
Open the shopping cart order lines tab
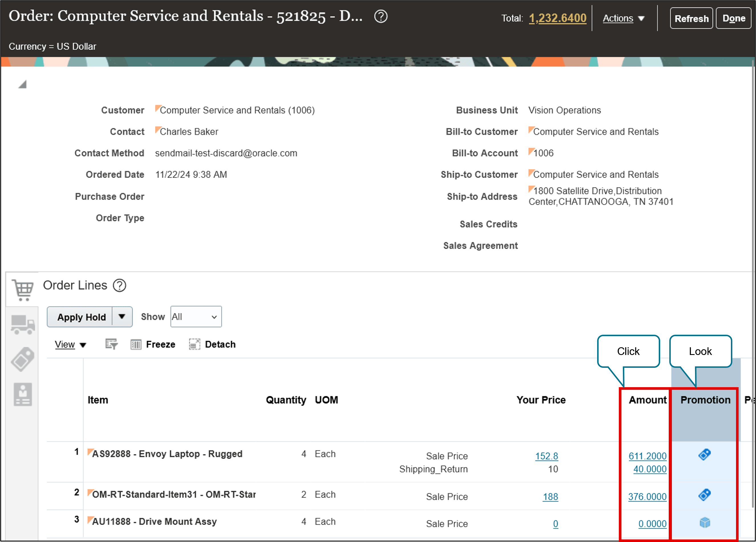coord(23,290)
